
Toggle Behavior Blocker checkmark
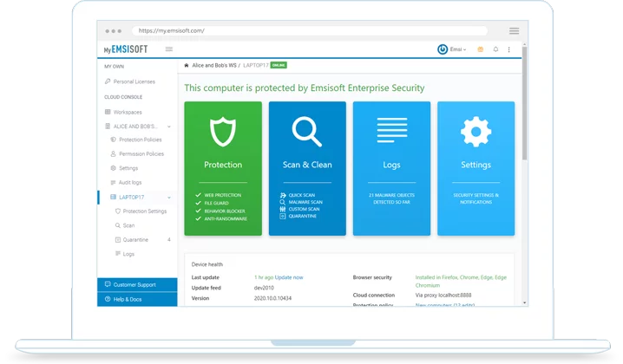tap(198, 211)
